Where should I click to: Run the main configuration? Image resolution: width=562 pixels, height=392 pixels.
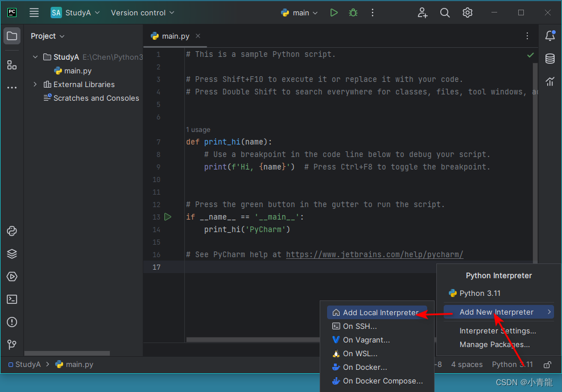[334, 13]
